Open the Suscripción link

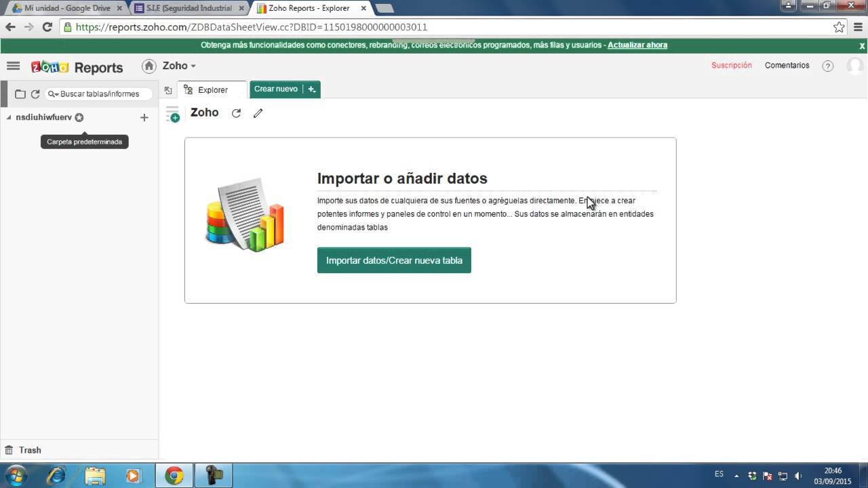pos(732,65)
